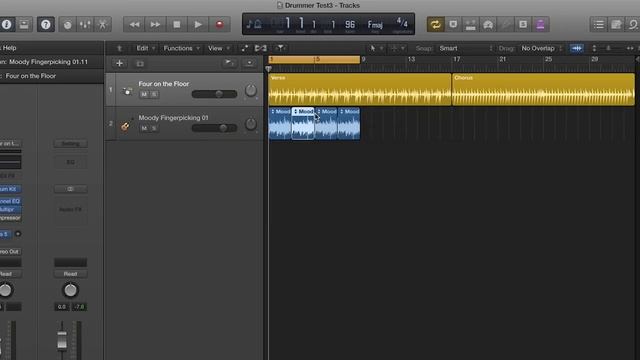Toggle the Toolbar button in control bar
The height and width of the screenshot is (360, 640).
(24, 24)
